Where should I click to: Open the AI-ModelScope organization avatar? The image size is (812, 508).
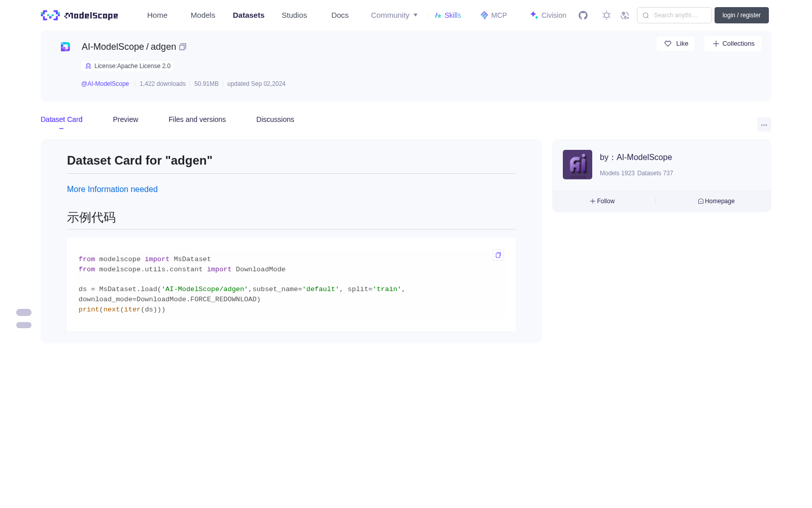coord(578,165)
